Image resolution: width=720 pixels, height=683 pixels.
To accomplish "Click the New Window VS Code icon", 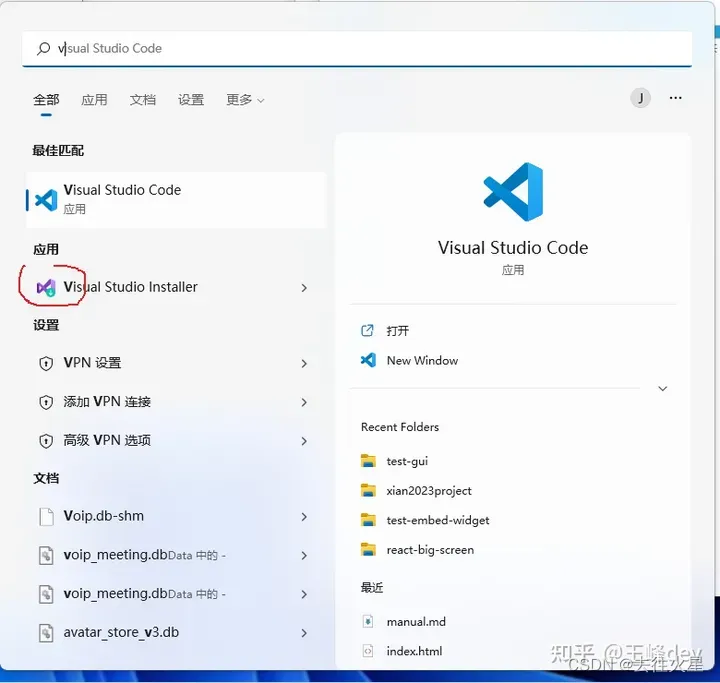I will 368,360.
